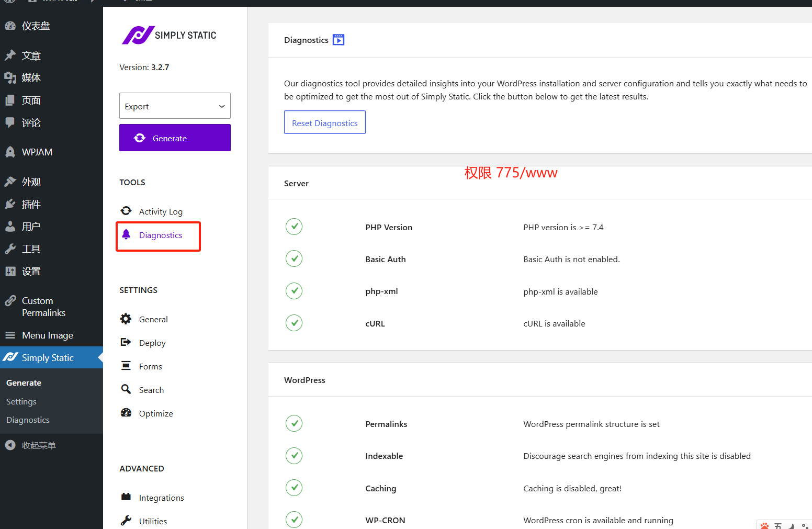
Task: Click the Caching status checkmark icon
Action: coord(294,488)
